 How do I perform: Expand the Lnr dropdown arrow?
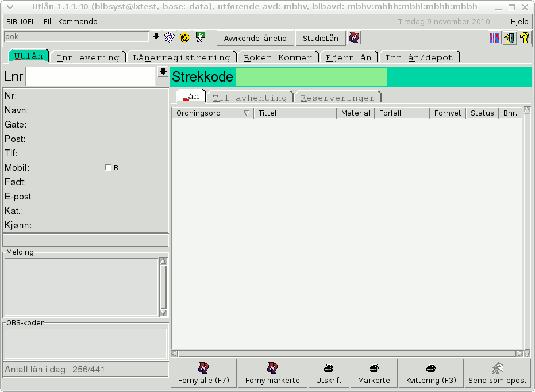[163, 72]
